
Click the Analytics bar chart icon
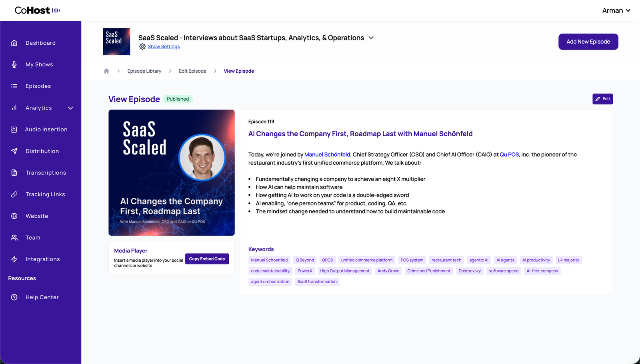coord(14,107)
